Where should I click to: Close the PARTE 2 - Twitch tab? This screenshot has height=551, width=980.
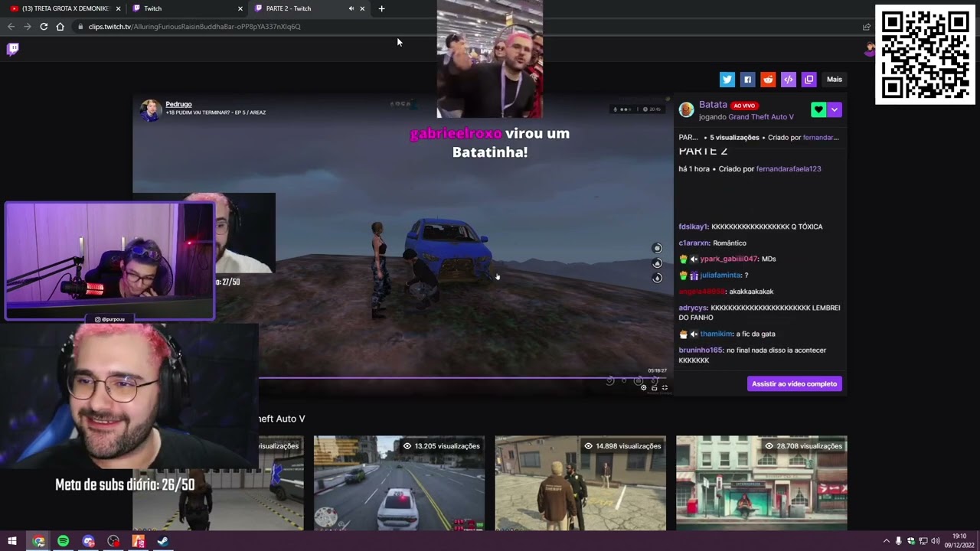click(x=362, y=8)
